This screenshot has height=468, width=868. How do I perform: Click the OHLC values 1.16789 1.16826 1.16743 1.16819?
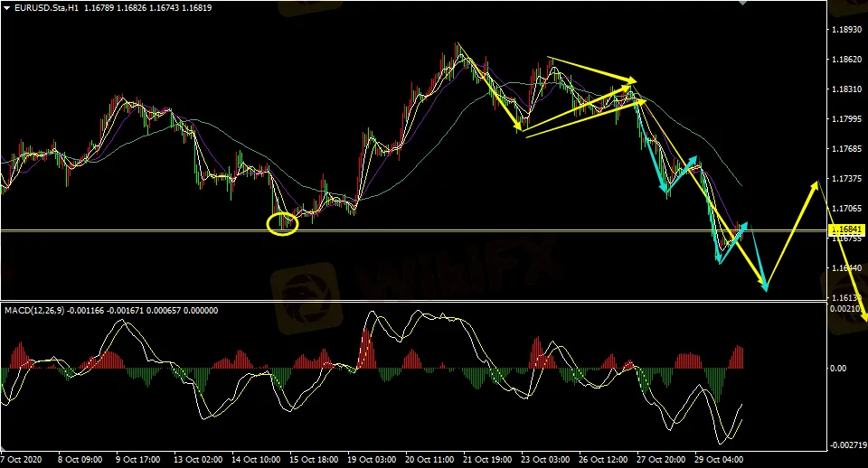click(x=147, y=8)
